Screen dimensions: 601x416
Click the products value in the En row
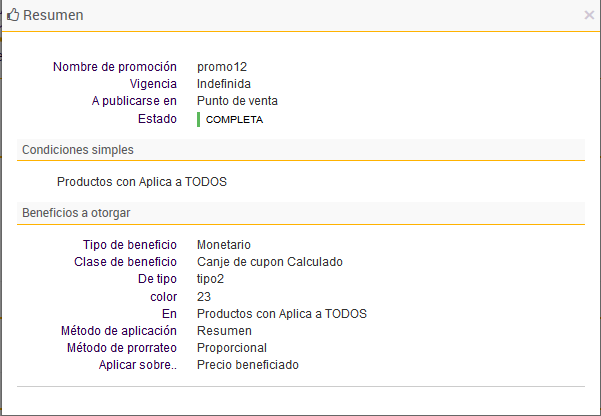pos(282,314)
